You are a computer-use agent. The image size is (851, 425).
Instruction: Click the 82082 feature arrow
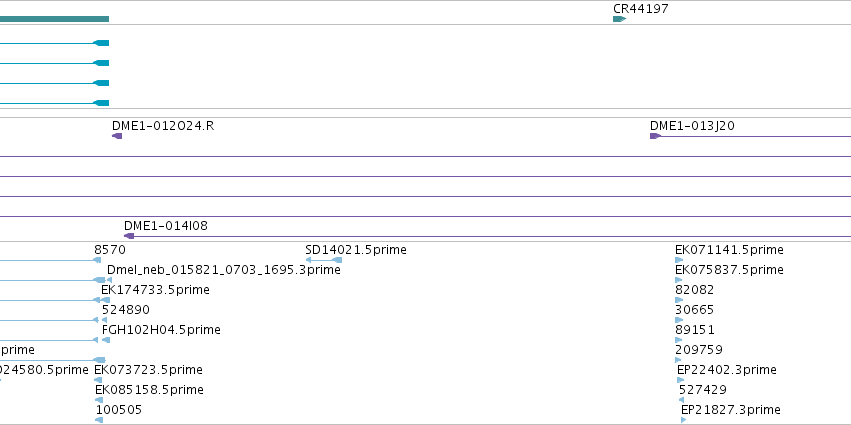[678, 300]
